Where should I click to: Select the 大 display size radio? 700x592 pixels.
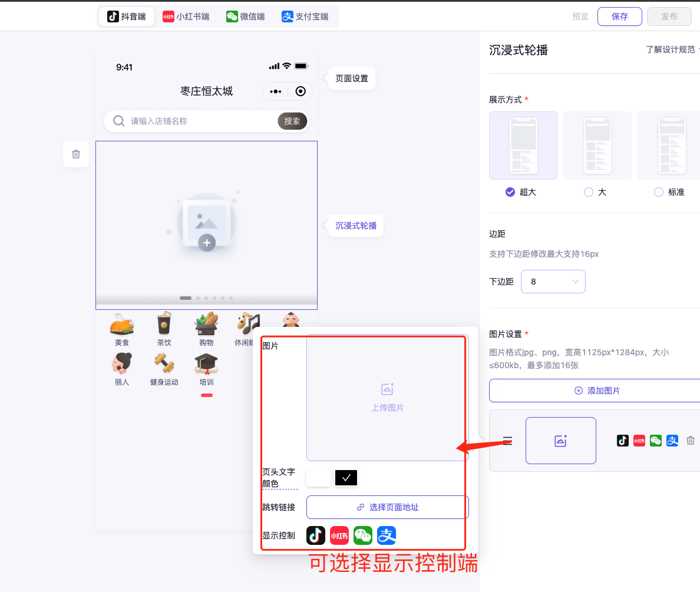click(588, 192)
